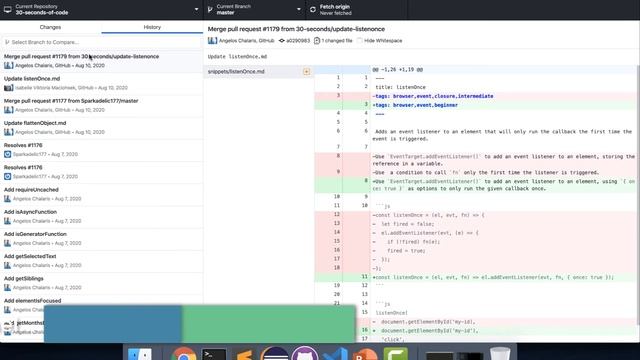Click avatar on Add getSelectedText row
The height and width of the screenshot is (360, 640).
[7, 265]
